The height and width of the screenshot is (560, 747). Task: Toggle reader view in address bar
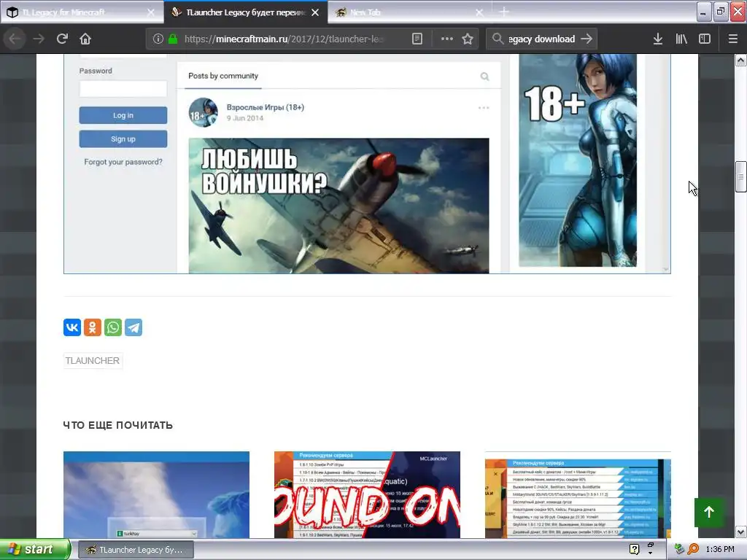point(417,39)
